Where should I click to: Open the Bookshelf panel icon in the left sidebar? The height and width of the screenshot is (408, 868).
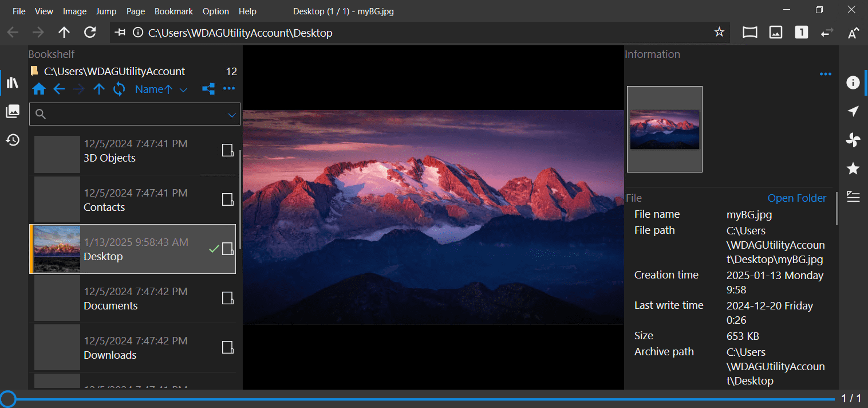[13, 83]
